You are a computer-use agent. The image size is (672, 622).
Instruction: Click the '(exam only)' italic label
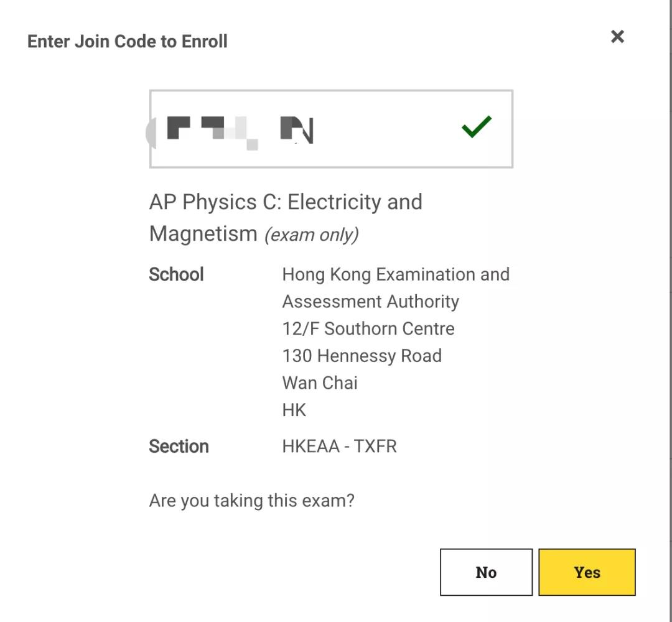click(312, 234)
